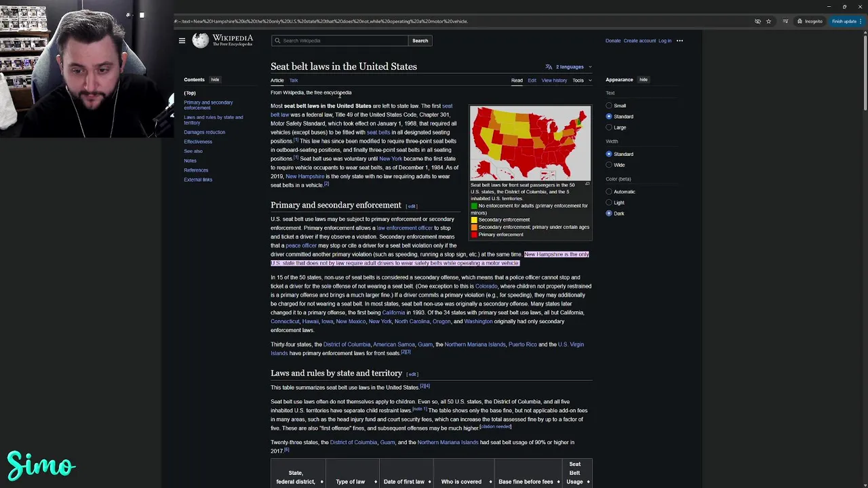Screen dimensions: 868x488
Task: Open the Puerto Rico link
Action: 522,344
